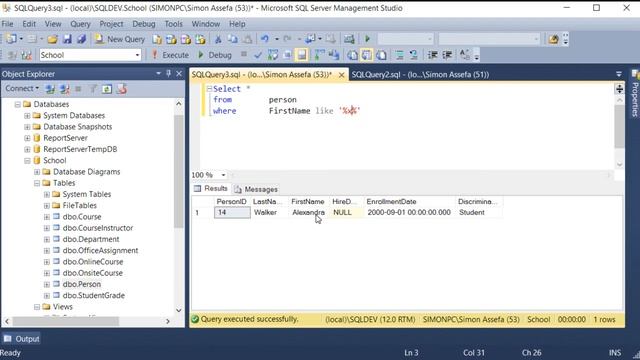Click Display Estimated Execution Plan icon
640x360 pixels.
[273, 55]
